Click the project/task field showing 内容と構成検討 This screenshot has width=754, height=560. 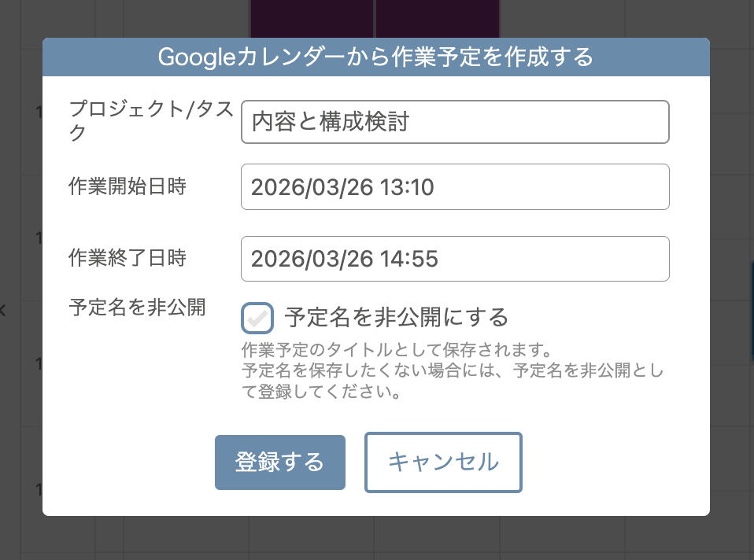tap(455, 122)
